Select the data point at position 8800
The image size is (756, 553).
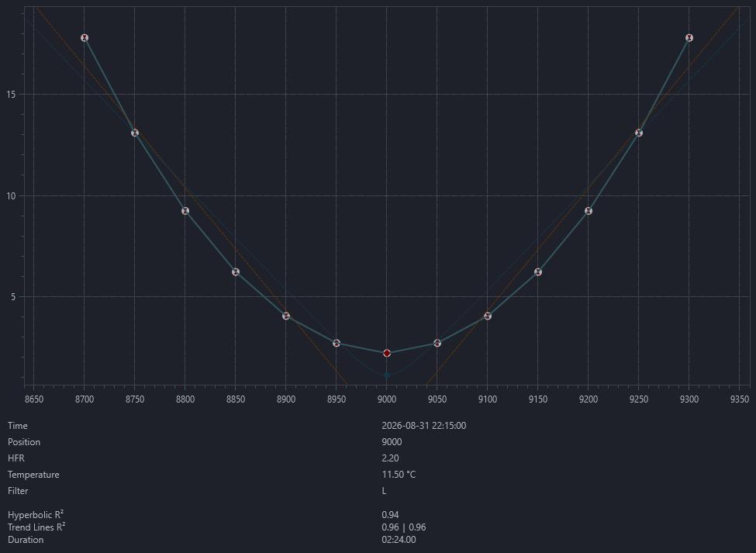coord(185,211)
